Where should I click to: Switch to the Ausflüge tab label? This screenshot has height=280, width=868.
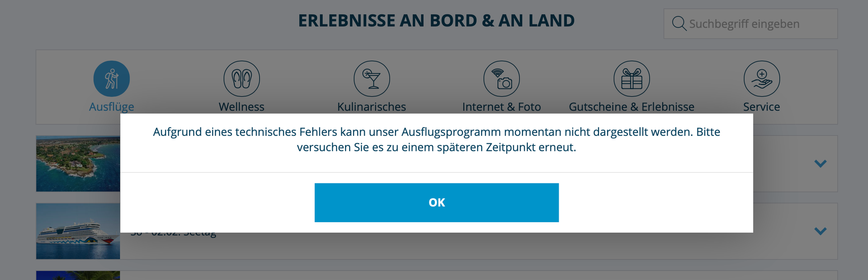111,107
